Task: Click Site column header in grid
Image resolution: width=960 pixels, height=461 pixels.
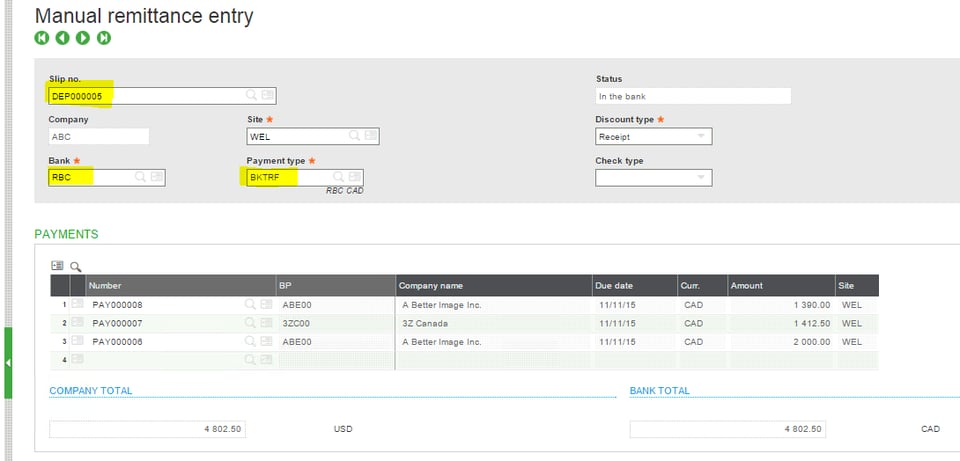Action: tap(857, 285)
